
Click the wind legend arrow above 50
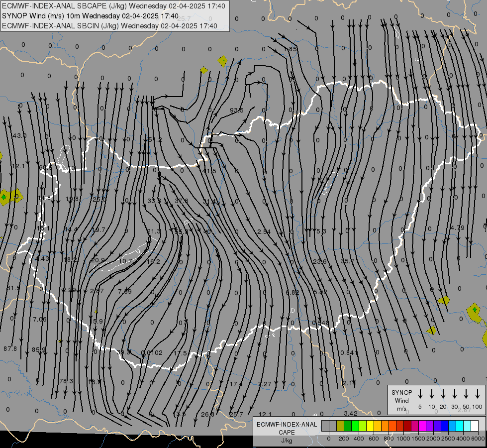(x=466, y=394)
